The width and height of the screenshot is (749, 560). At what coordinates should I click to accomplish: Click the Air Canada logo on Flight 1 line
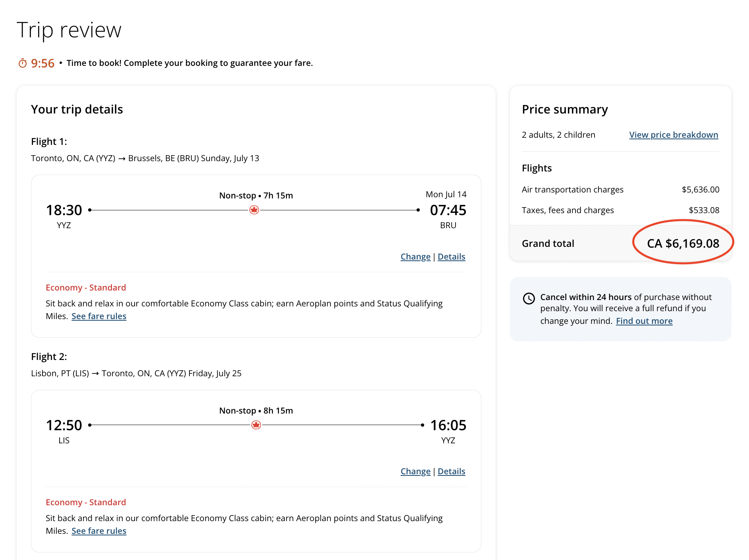(x=254, y=210)
